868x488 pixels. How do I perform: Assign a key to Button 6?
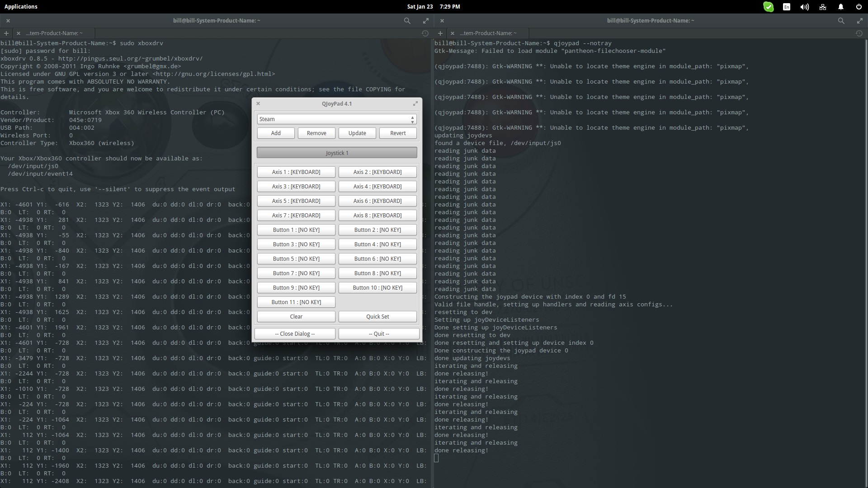377,259
